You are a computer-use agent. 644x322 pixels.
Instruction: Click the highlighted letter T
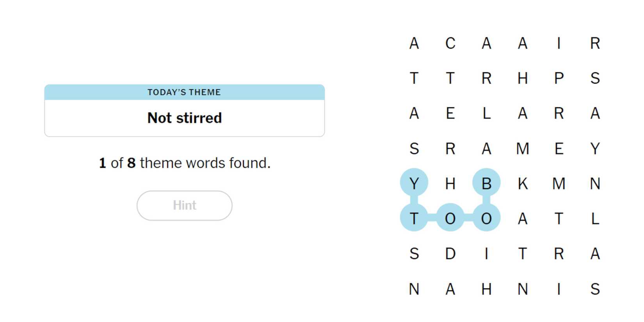pyautogui.click(x=414, y=219)
